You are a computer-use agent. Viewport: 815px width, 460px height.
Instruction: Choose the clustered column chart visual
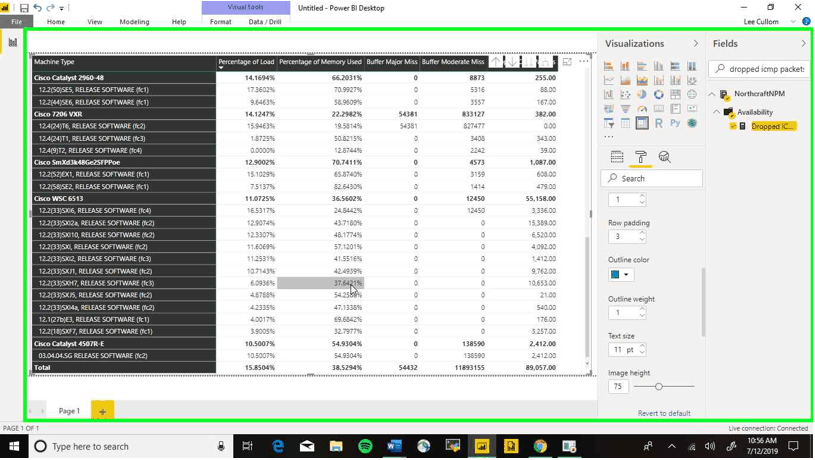[x=658, y=66]
